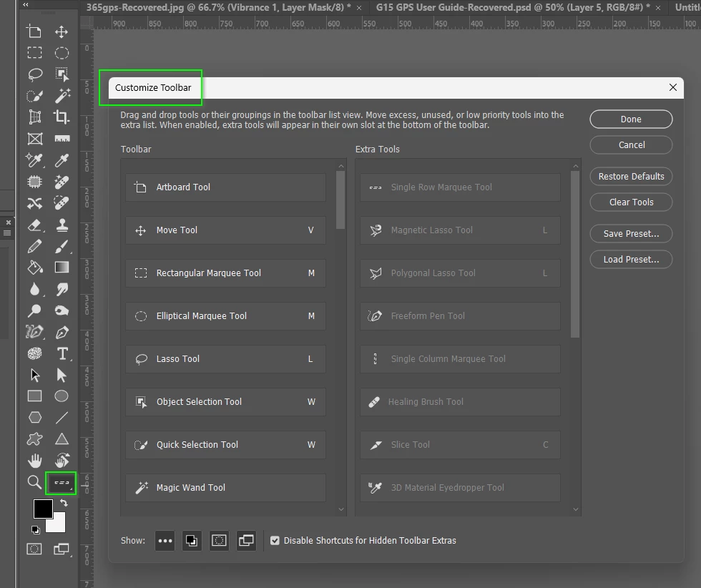The width and height of the screenshot is (701, 588).
Task: Select the Artboard tool in the left tools panel
Action: 34,31
